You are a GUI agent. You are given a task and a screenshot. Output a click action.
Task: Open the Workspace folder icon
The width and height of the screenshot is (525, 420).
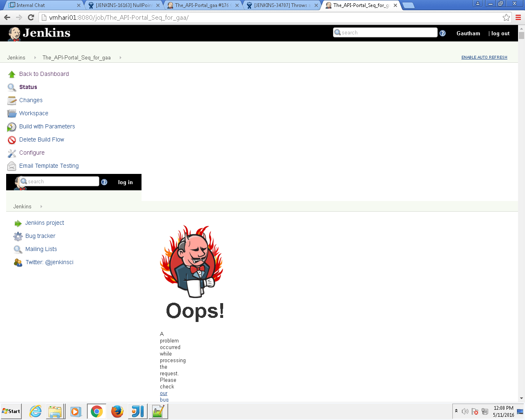[x=11, y=113]
